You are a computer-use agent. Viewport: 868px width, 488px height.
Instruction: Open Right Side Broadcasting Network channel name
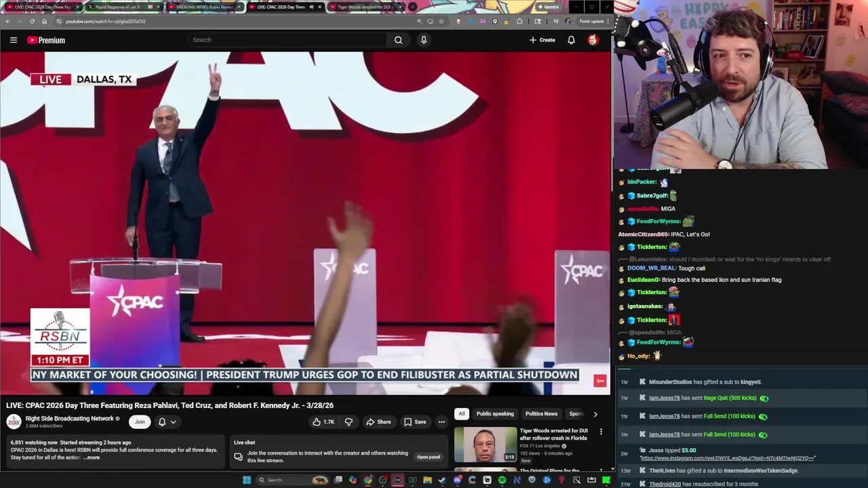click(69, 418)
